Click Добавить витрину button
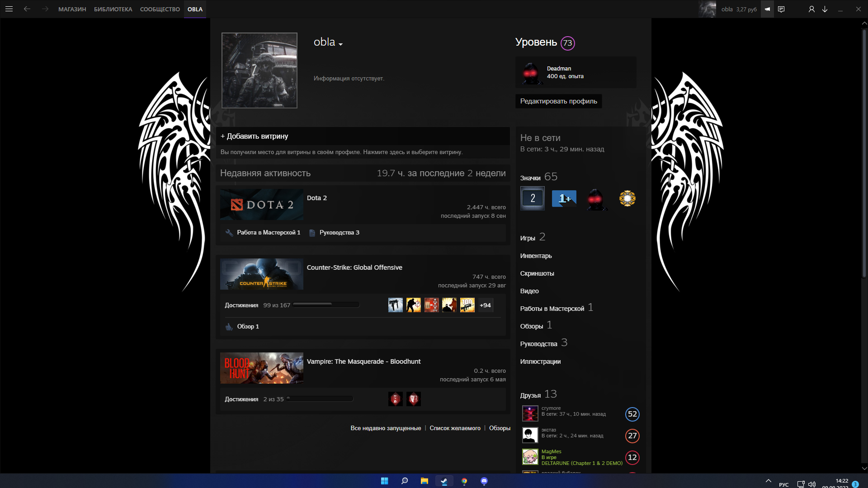 [x=255, y=136]
